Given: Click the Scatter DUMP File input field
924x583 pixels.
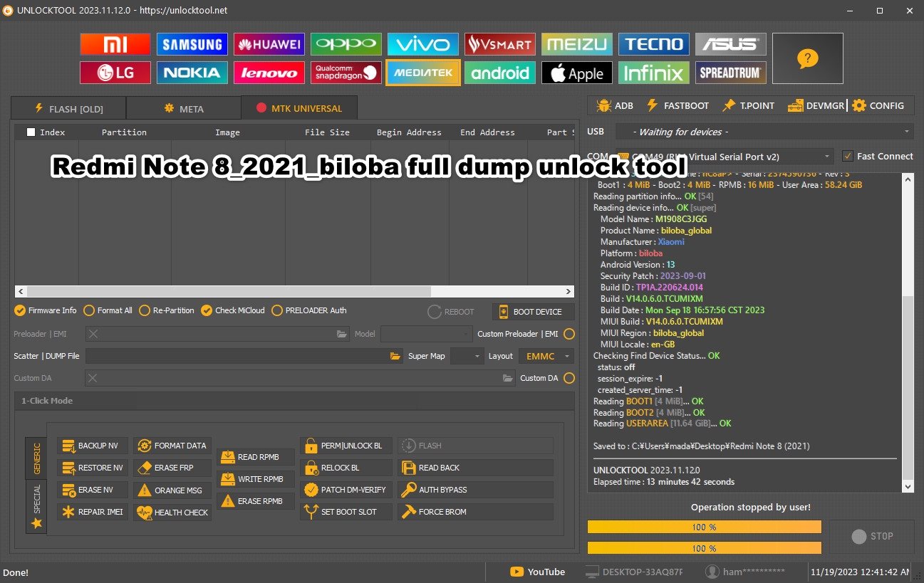Looking at the screenshot, I should point(237,356).
